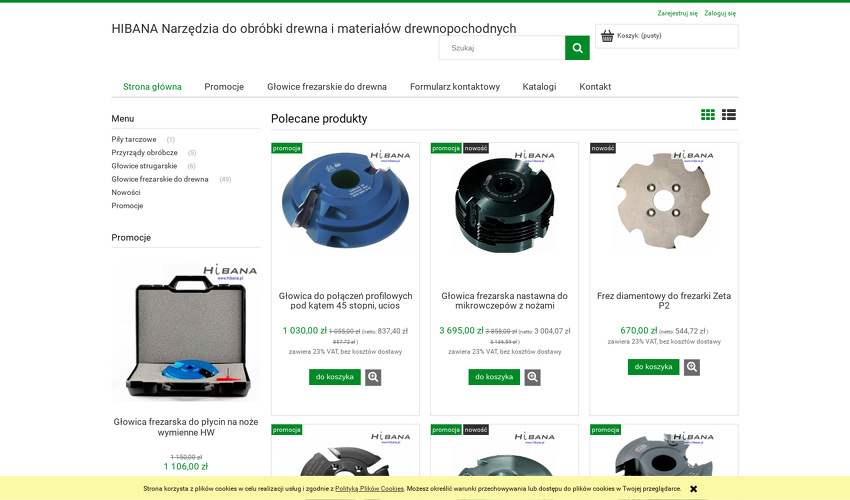Switch to grid view layout
Image resolution: width=850 pixels, height=500 pixels.
(x=707, y=114)
